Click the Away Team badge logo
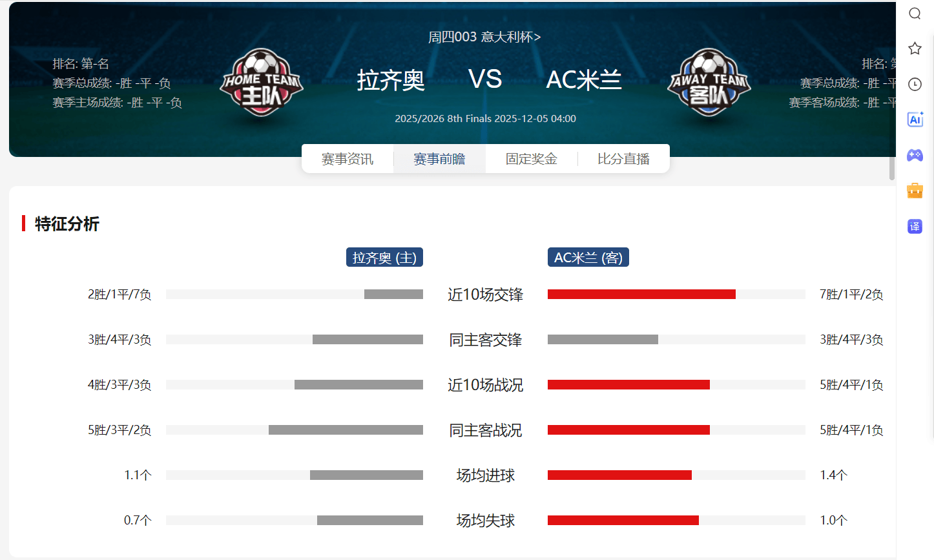 [709, 83]
